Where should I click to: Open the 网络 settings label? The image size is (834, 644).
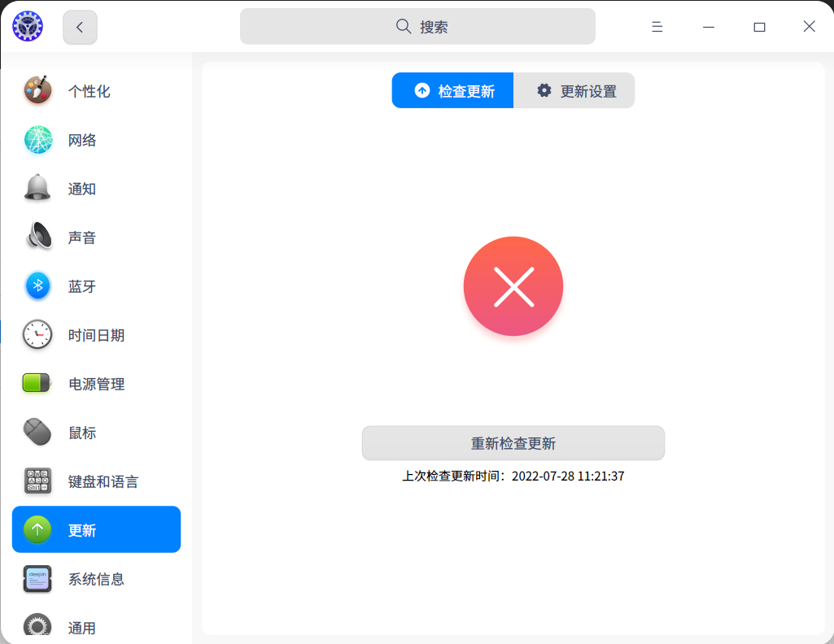click(x=82, y=141)
